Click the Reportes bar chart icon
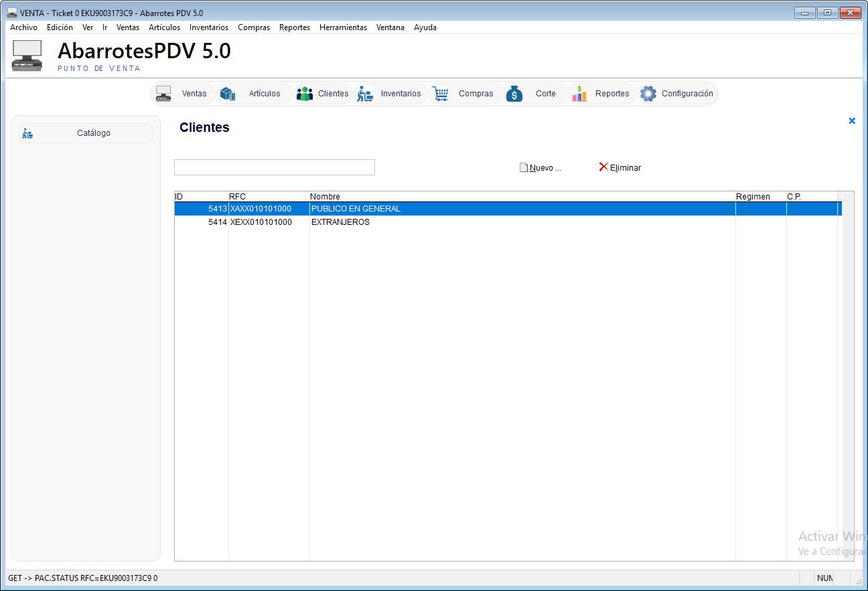This screenshot has height=591, width=868. (x=579, y=94)
